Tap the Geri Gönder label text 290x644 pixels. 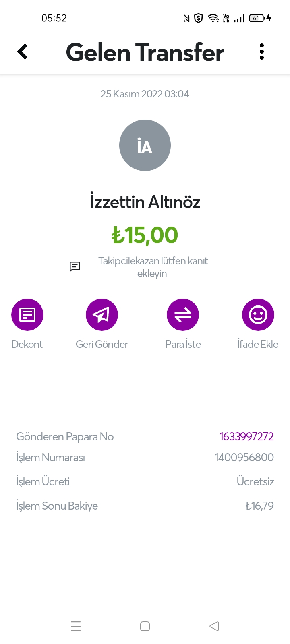coord(102,344)
